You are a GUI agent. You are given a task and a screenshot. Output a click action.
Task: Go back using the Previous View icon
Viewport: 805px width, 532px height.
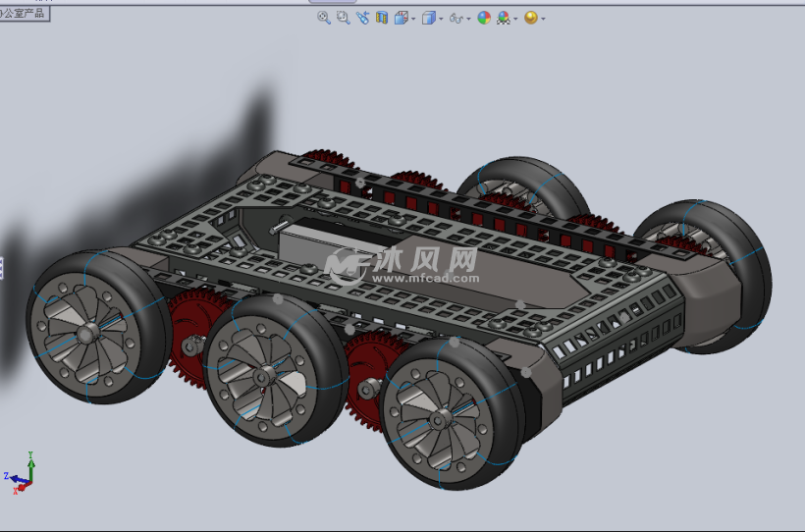tap(363, 18)
